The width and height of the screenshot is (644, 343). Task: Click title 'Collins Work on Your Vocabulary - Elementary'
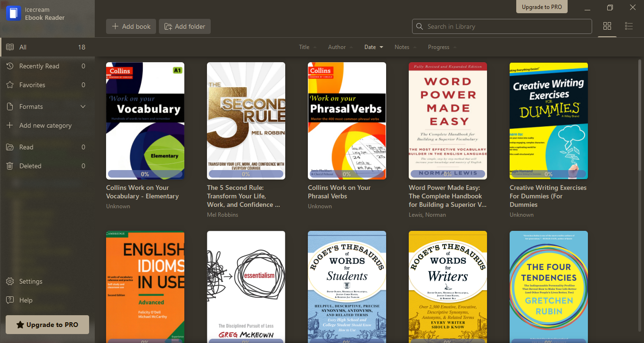pyautogui.click(x=142, y=192)
